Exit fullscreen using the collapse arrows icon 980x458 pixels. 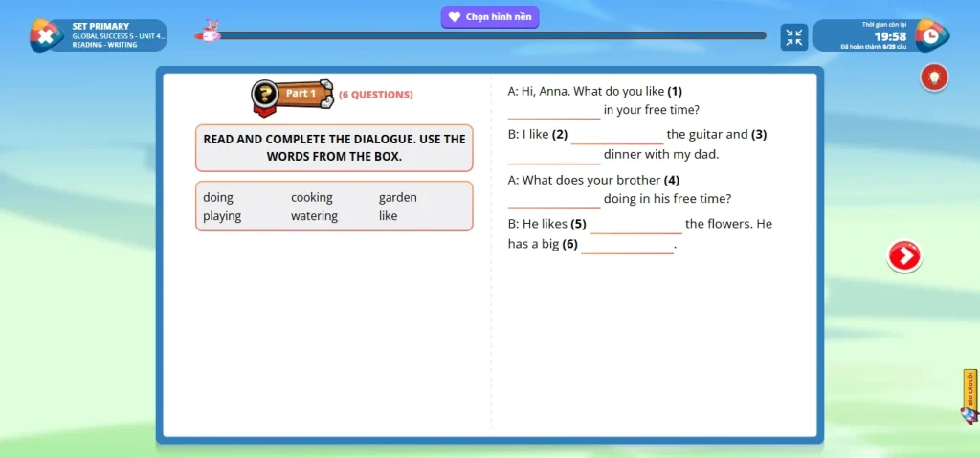click(x=793, y=36)
